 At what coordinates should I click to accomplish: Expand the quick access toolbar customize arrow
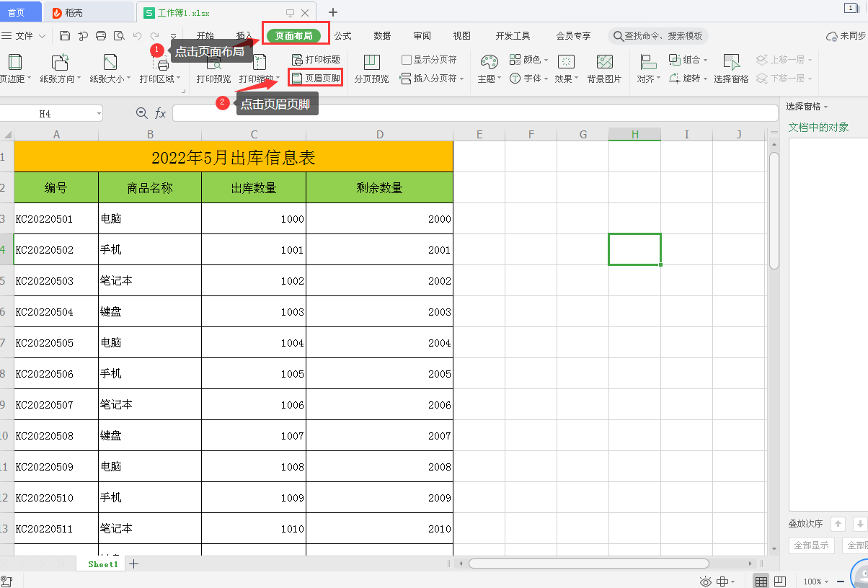click(173, 36)
